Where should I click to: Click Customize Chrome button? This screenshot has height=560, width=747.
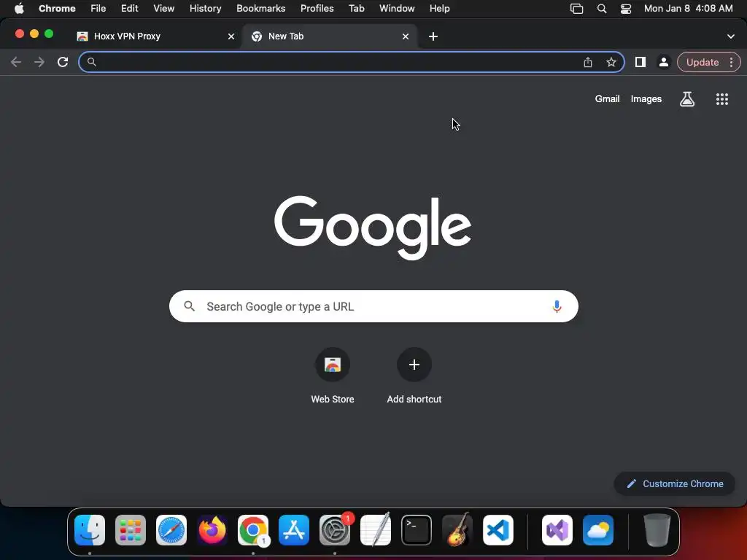pyautogui.click(x=675, y=484)
